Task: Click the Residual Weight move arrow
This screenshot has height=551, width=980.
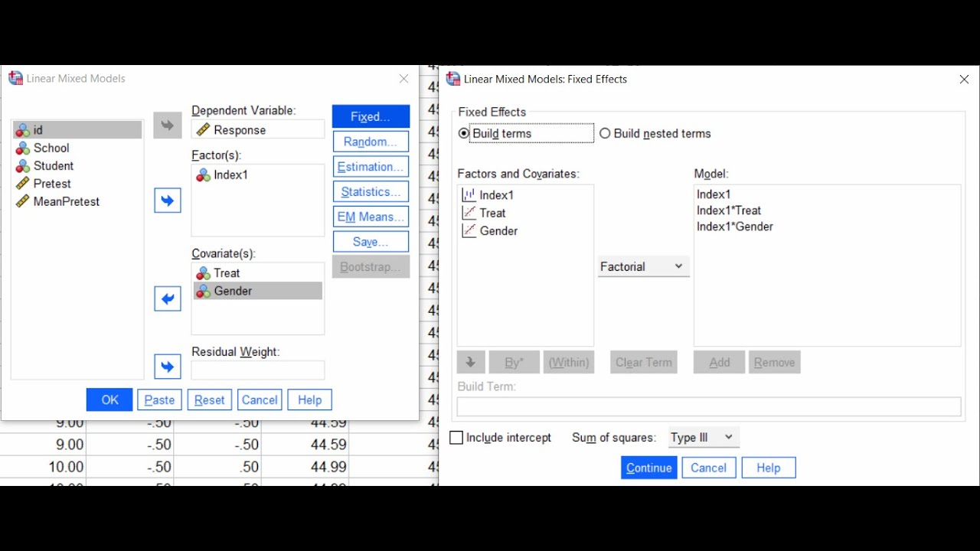Action: pyautogui.click(x=168, y=367)
